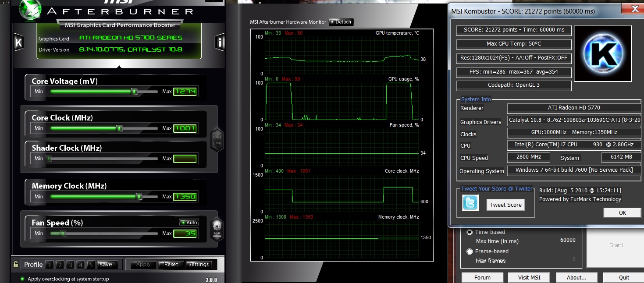This screenshot has width=644, height=283.
Task: Click the Operating System value Windows 7
Action: tap(574, 170)
